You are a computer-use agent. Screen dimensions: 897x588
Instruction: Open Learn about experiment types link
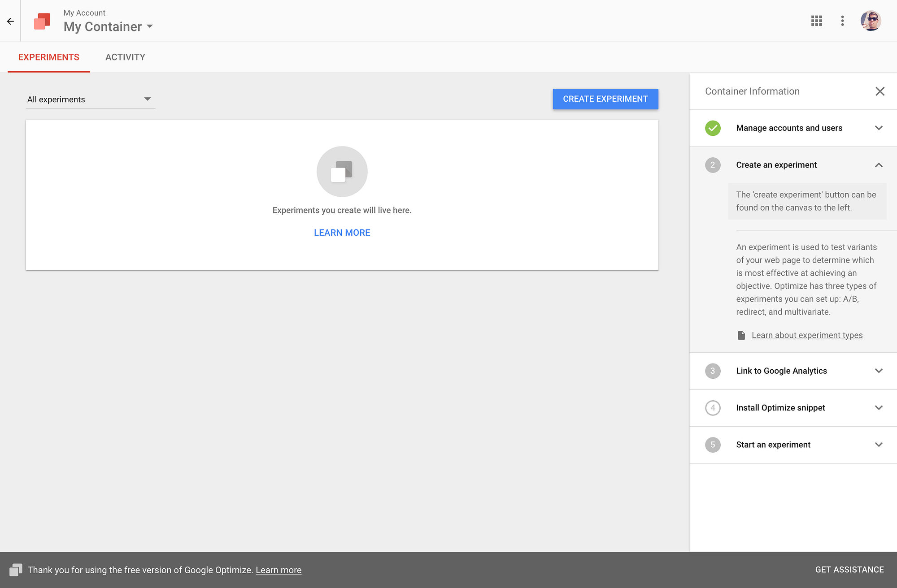(807, 335)
